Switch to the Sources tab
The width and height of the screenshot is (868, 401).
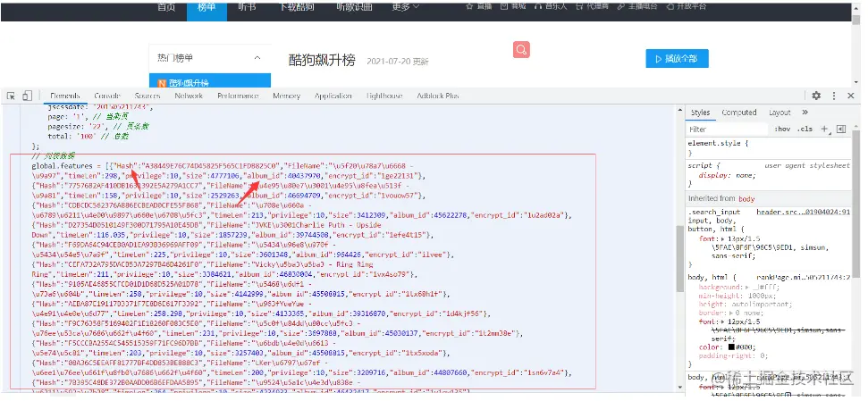click(147, 96)
